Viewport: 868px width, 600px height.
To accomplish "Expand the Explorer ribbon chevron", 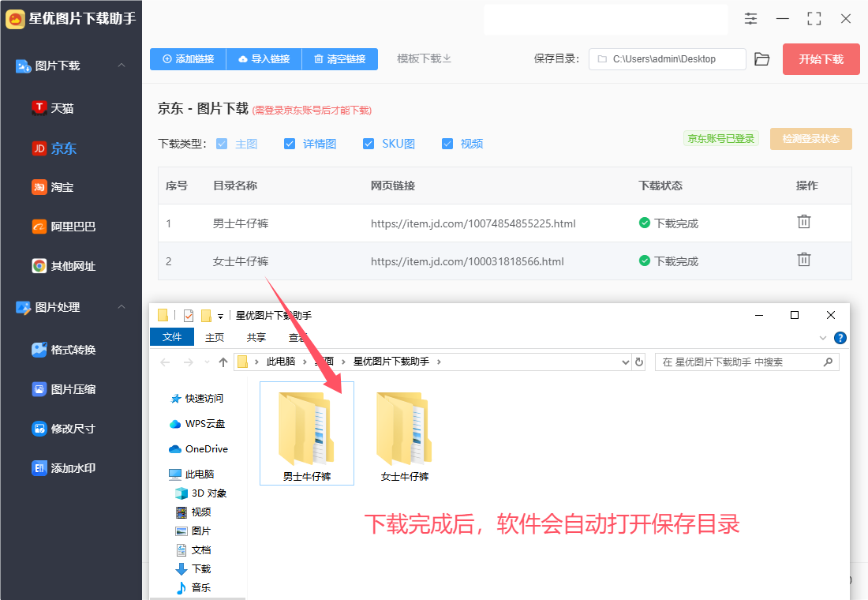I will point(822,338).
